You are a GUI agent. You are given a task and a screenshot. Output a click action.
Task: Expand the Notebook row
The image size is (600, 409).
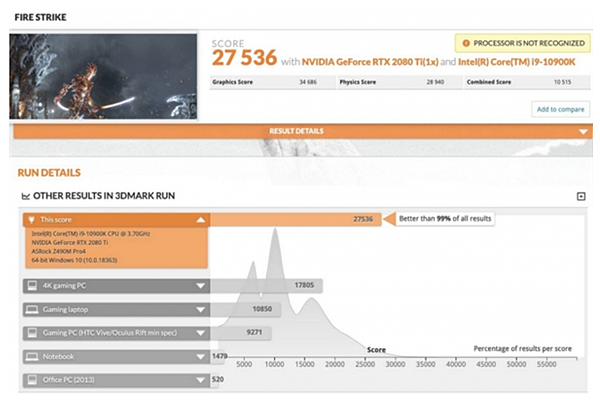(x=201, y=357)
